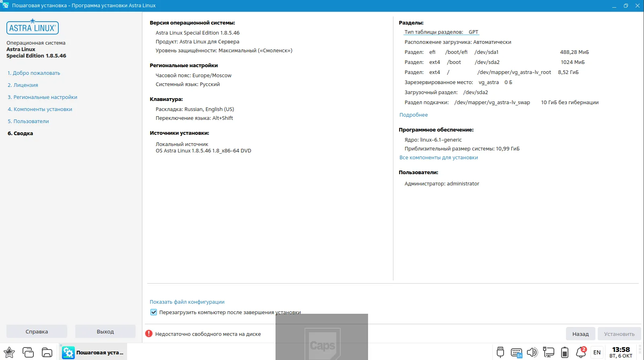
Task: Open the Подробнее partitions link
Action: click(x=414, y=115)
